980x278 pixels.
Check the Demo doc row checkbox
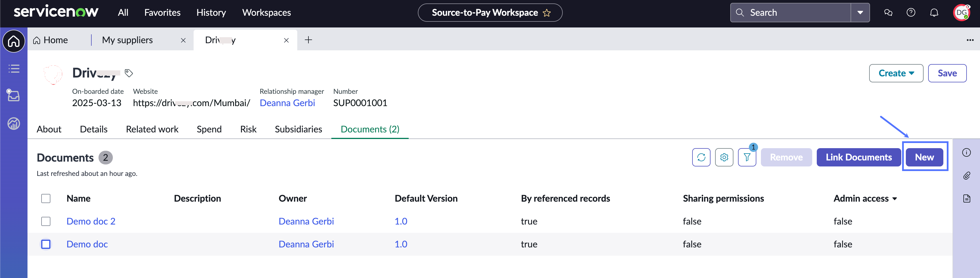click(46, 244)
